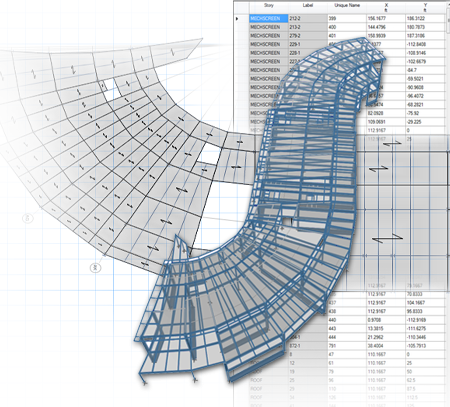Image resolution: width=450 pixels, height=407 pixels.
Task: Select unique name cell 440
Action: (347, 320)
